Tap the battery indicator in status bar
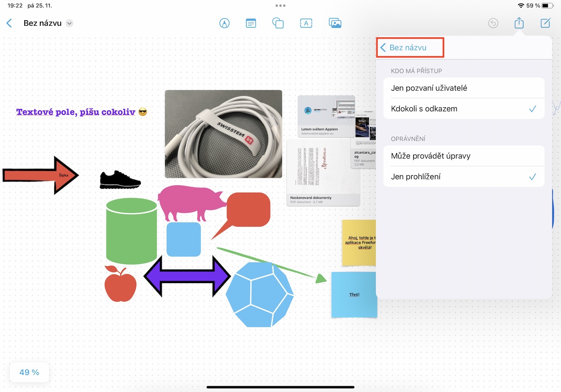Screen dimensions: 561x392 tap(547, 6)
